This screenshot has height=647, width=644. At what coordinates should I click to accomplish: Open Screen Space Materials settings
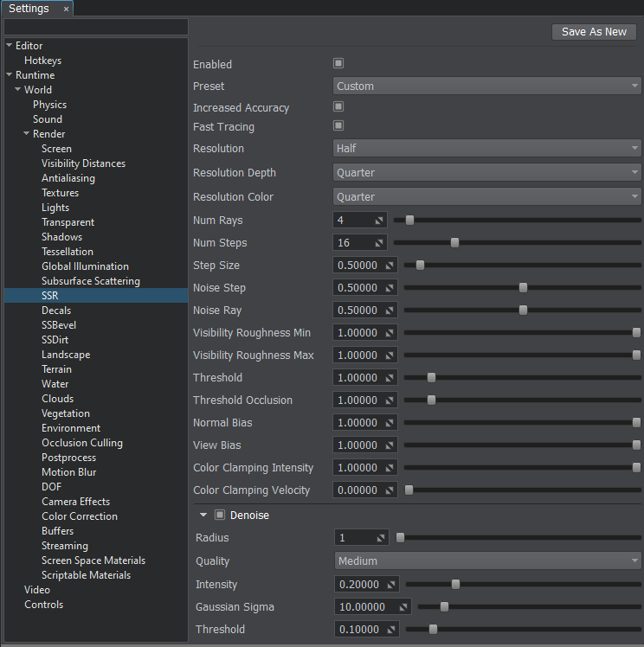pyautogui.click(x=93, y=561)
